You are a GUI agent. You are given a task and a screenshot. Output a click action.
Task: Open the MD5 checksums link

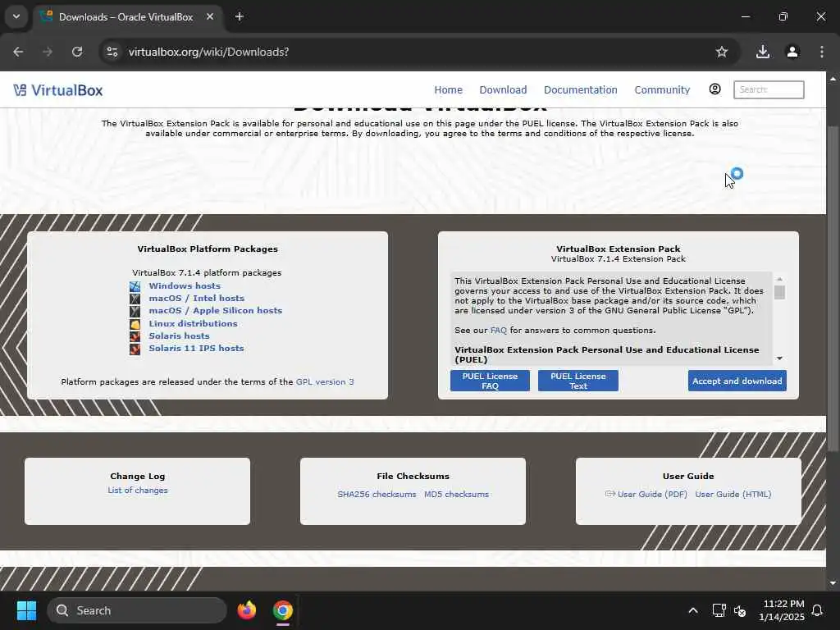(456, 495)
